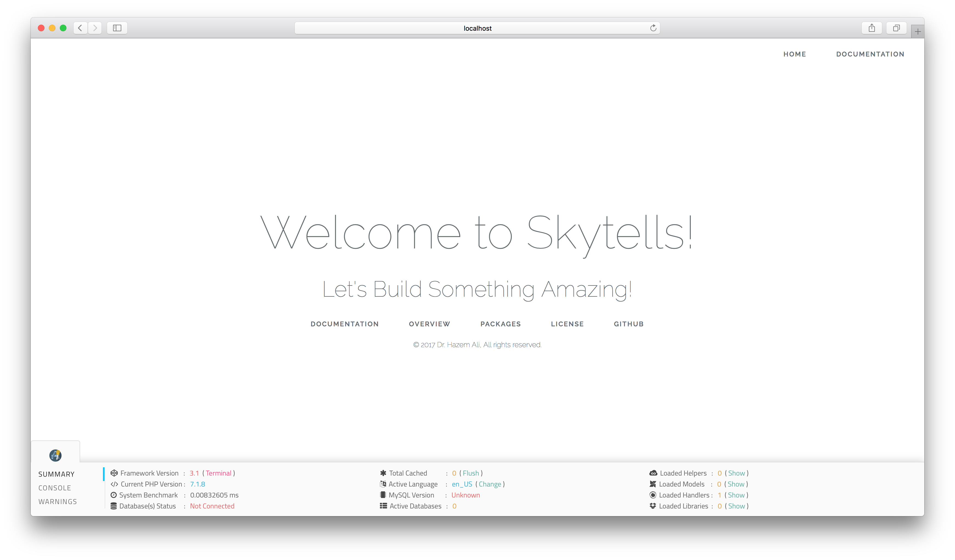Reload the page with the refresh icon
Image resolution: width=955 pixels, height=560 pixels.
(x=653, y=28)
